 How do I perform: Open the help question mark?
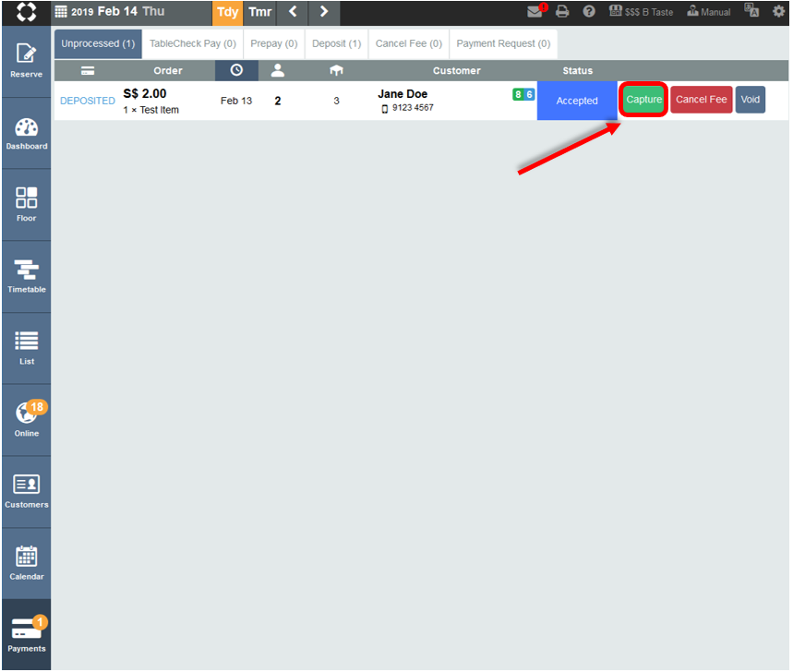click(x=589, y=11)
